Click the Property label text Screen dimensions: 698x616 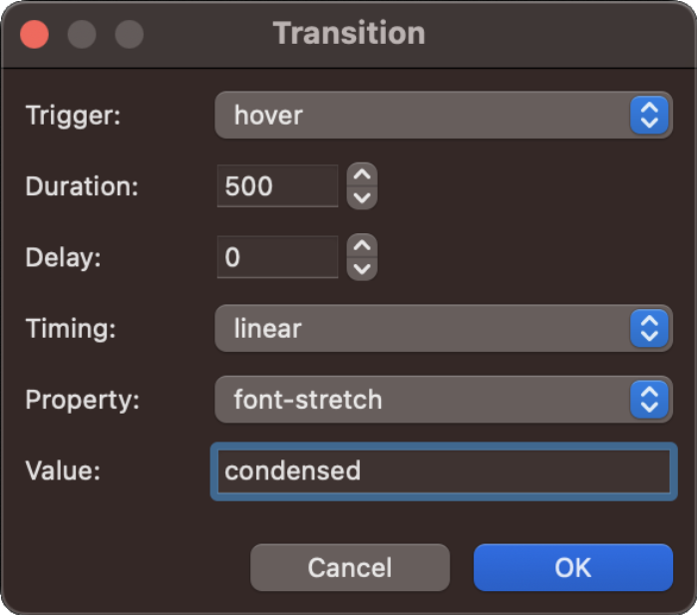[83, 401]
